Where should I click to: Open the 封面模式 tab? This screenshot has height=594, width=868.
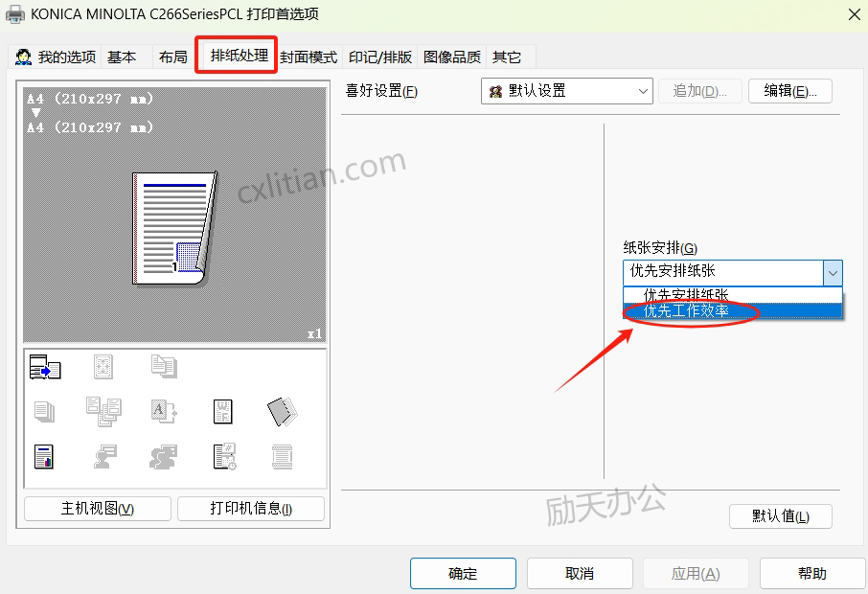point(308,57)
